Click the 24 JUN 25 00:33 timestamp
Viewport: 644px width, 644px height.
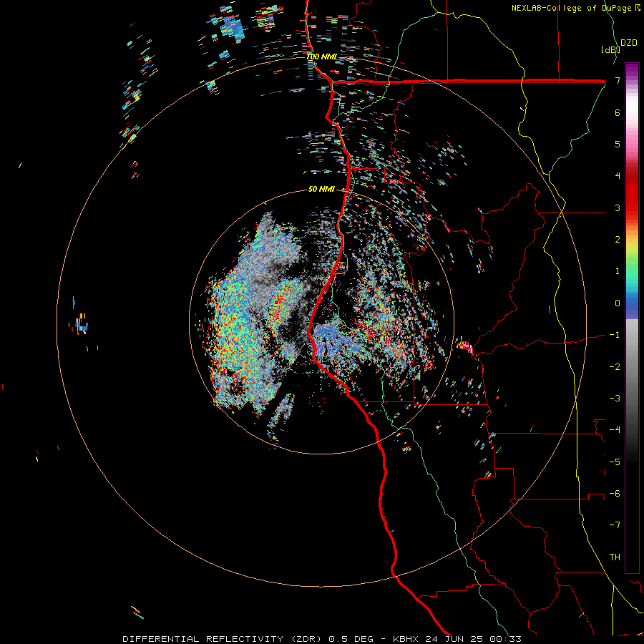click(x=472, y=639)
